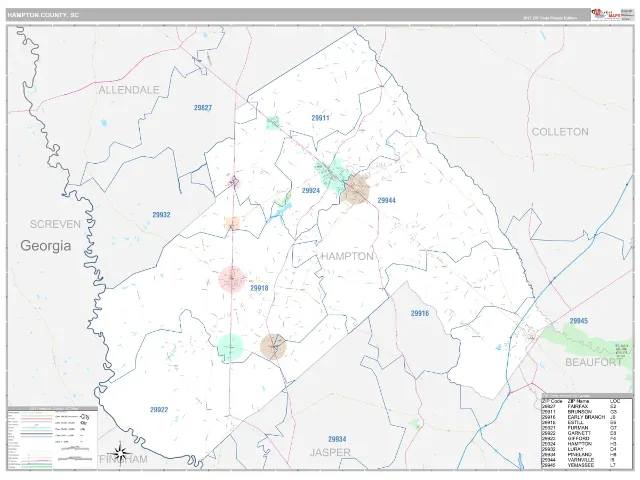Click ZIP code 29827 on map
Screen dimensions: 640x480
point(203,108)
